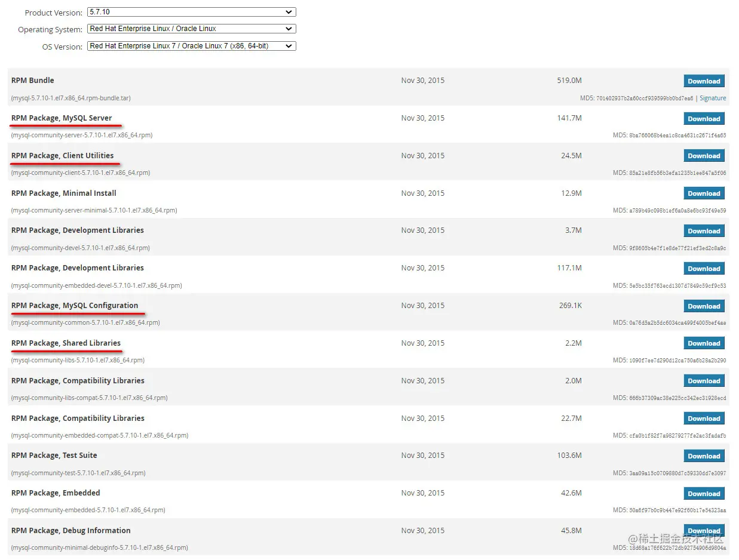The width and height of the screenshot is (739, 560).
Task: Select filename mysql-community-client-5.7.10-1.el7.x86_64.rpm
Action: pos(81,173)
